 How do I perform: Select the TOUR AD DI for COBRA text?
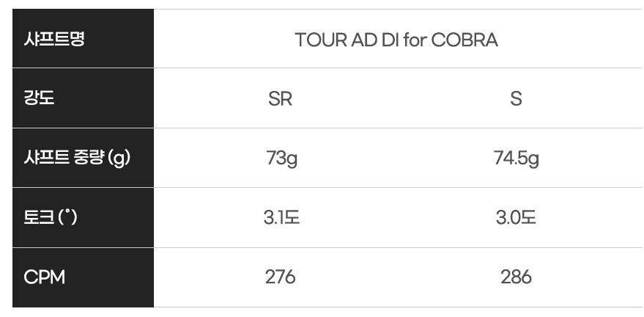pos(396,40)
